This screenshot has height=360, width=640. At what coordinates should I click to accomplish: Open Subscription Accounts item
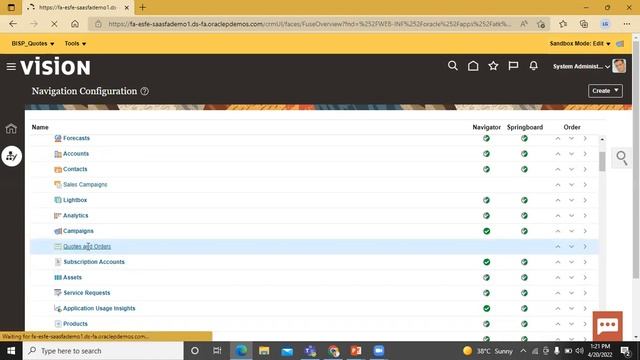94,262
